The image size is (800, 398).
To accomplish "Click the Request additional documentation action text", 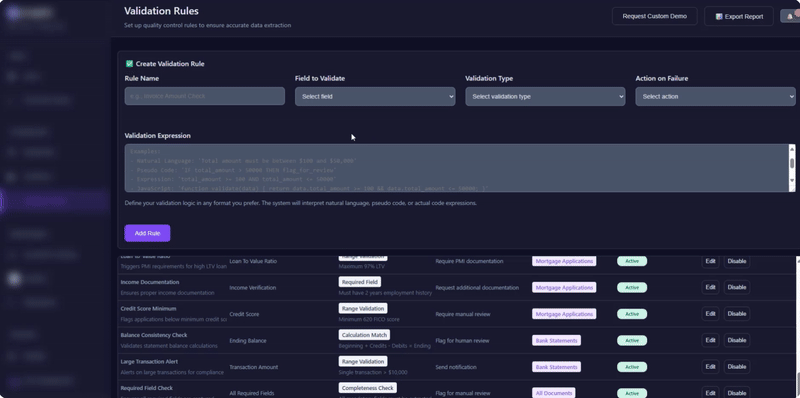I will pyautogui.click(x=477, y=288).
